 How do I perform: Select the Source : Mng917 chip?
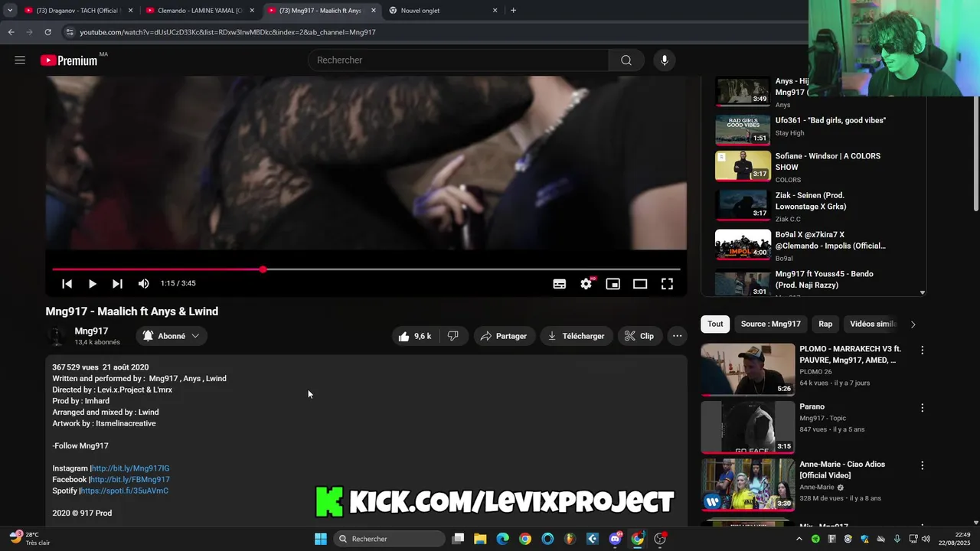[771, 324]
